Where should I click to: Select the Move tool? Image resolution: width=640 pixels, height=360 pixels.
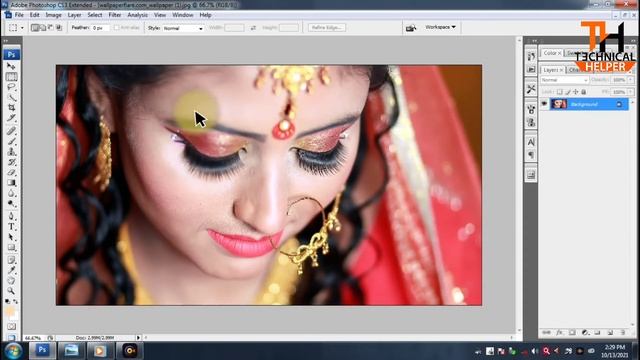11,66
